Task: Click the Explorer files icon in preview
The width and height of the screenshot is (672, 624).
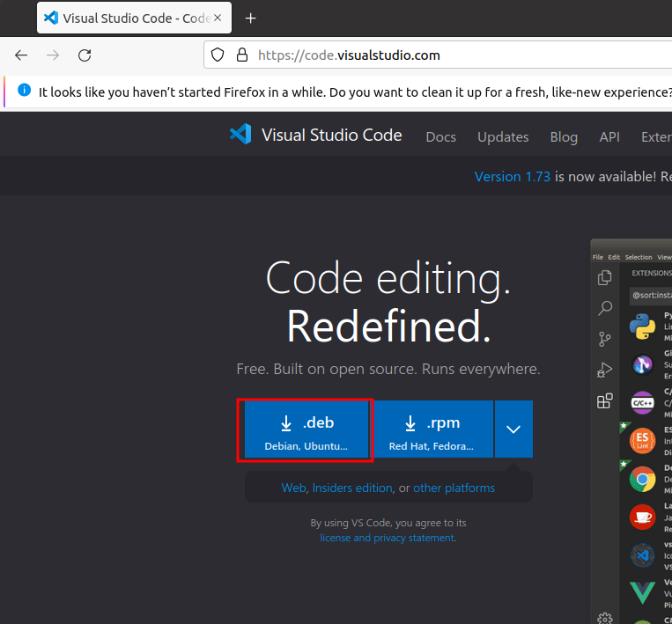Action: point(605,277)
